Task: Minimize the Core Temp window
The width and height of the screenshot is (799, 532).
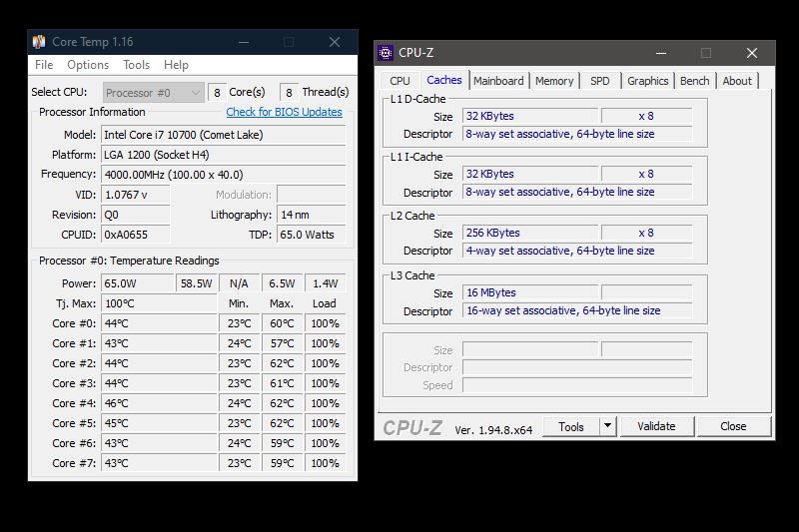Action: pos(243,42)
